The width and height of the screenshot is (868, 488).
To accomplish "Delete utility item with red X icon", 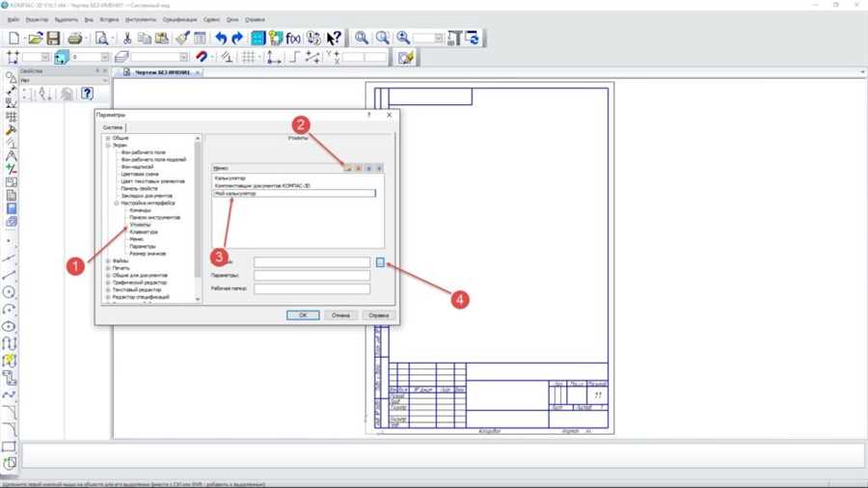I will point(359,168).
